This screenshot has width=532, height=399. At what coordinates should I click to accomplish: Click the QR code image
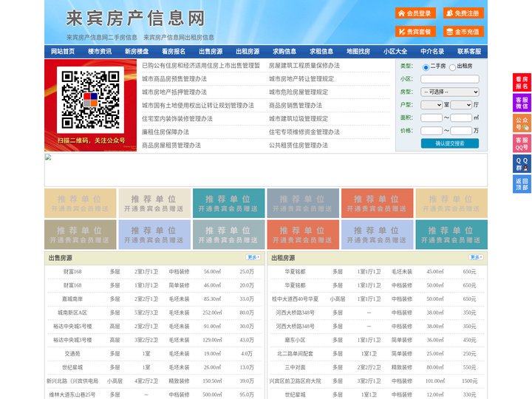tap(91, 100)
